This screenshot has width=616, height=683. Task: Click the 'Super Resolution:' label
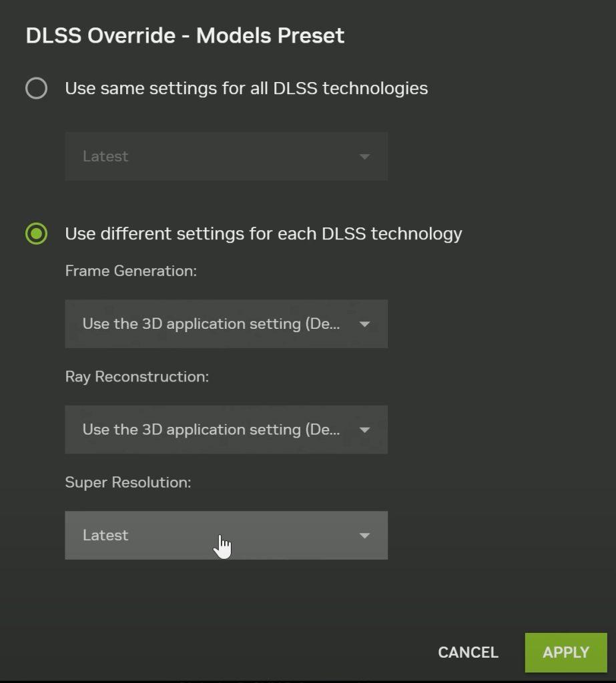128,483
